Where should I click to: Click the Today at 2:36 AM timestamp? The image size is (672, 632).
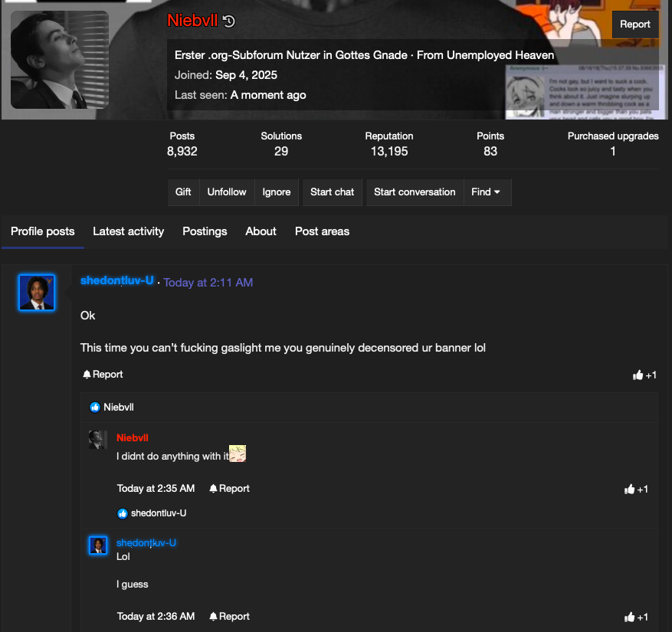[x=156, y=616]
